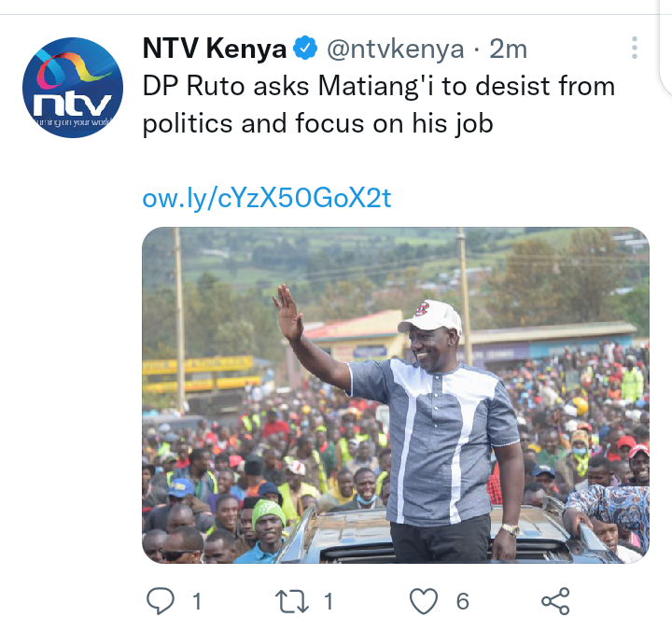
Task: Click the NTV Kenya display name
Action: pos(215,49)
